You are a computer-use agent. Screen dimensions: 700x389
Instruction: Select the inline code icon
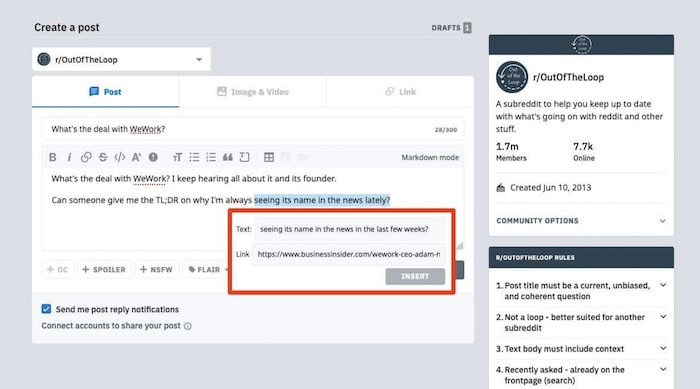[x=119, y=157]
